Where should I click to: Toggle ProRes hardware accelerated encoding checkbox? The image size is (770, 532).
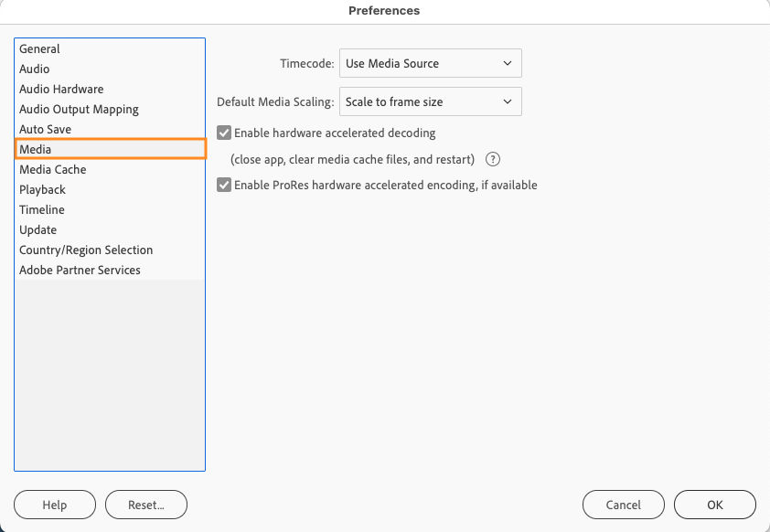pyautogui.click(x=224, y=185)
